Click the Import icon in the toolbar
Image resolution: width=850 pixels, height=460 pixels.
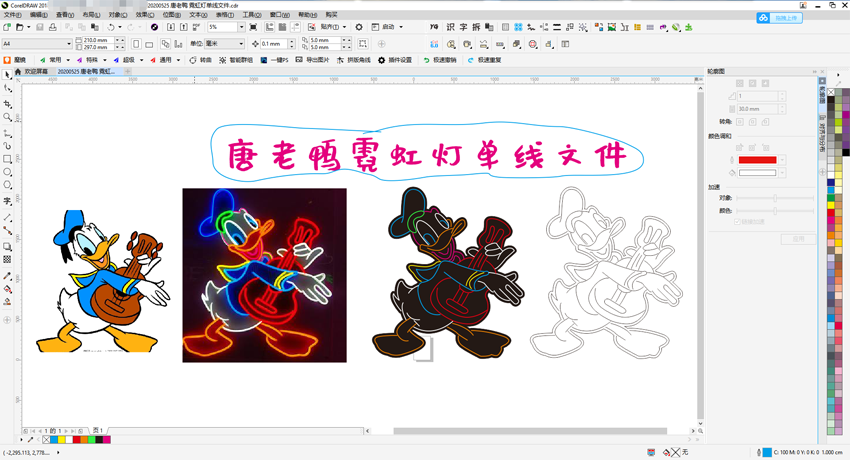coord(171,27)
